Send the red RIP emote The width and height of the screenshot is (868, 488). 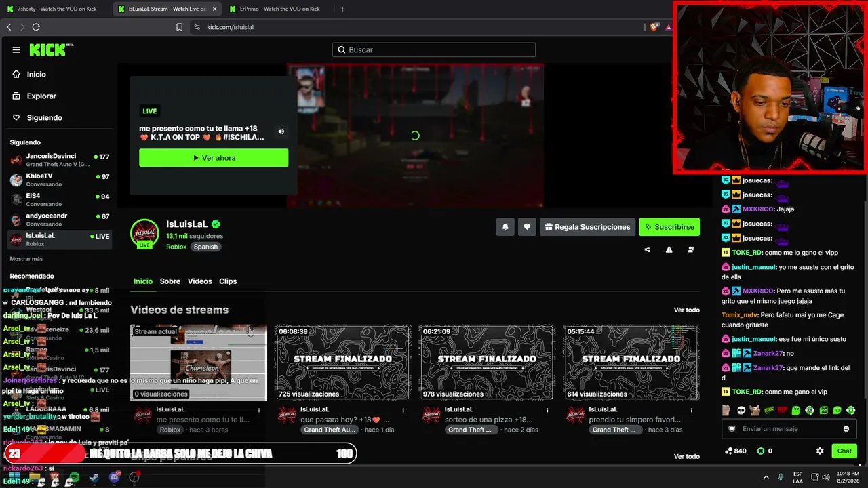coord(783,410)
